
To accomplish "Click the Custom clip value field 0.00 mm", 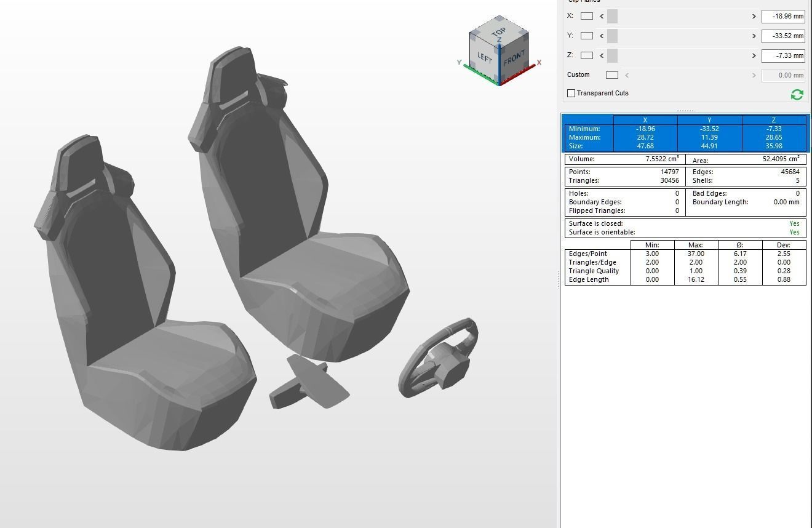I will point(783,75).
